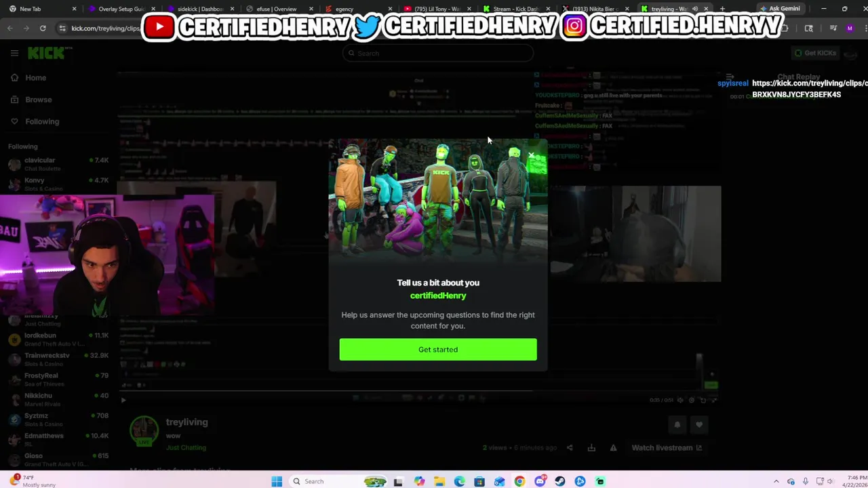Switch to the Overlay Setup Guide tab
Image resolution: width=868 pixels, height=488 pixels.
(121, 9)
